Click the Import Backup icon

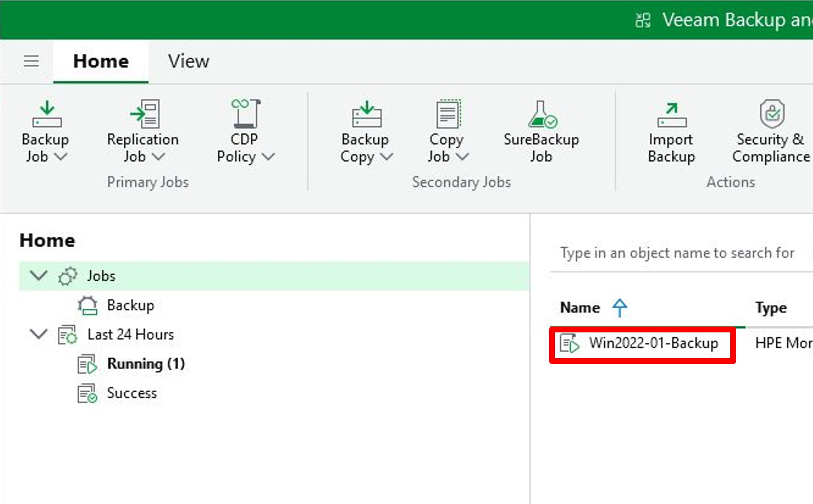(672, 114)
